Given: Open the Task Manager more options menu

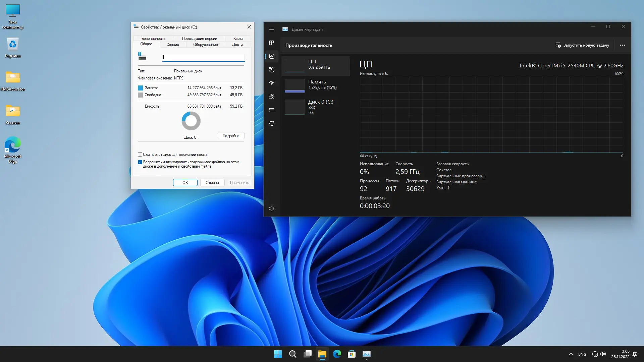Looking at the screenshot, I should click(x=623, y=45).
